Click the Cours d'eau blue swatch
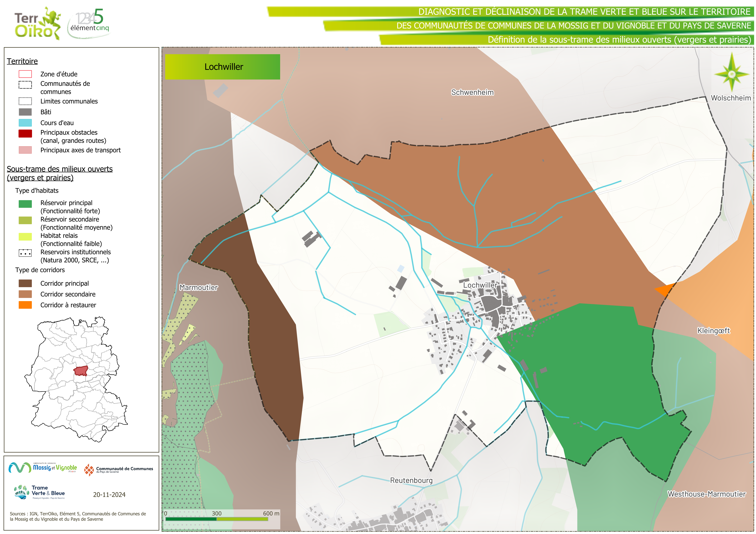Viewport: 756px width, 534px height. click(25, 123)
